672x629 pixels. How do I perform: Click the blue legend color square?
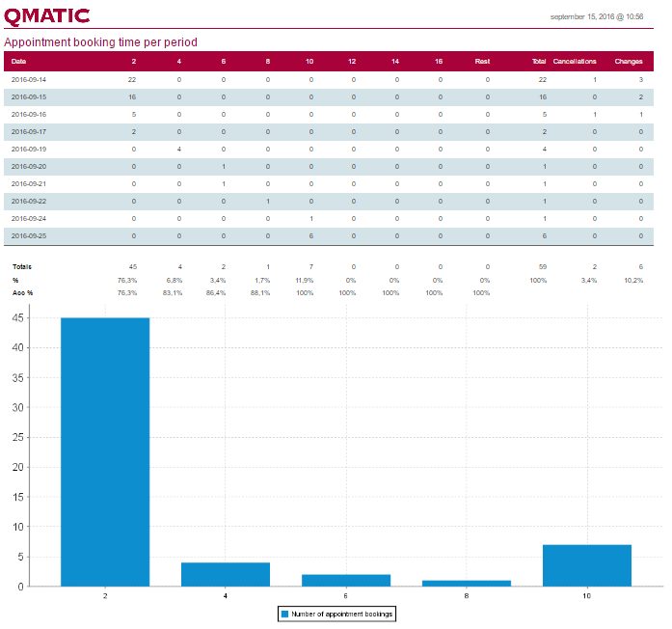coord(284,614)
